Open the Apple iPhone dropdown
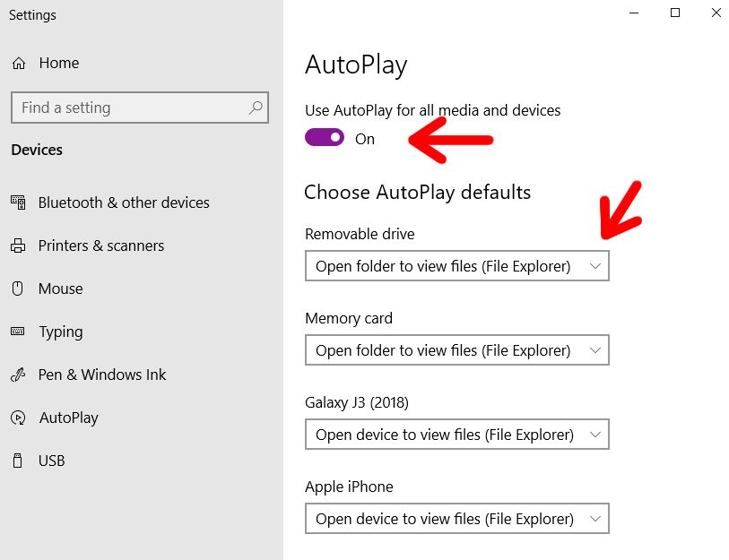The image size is (729, 560). pos(457,519)
